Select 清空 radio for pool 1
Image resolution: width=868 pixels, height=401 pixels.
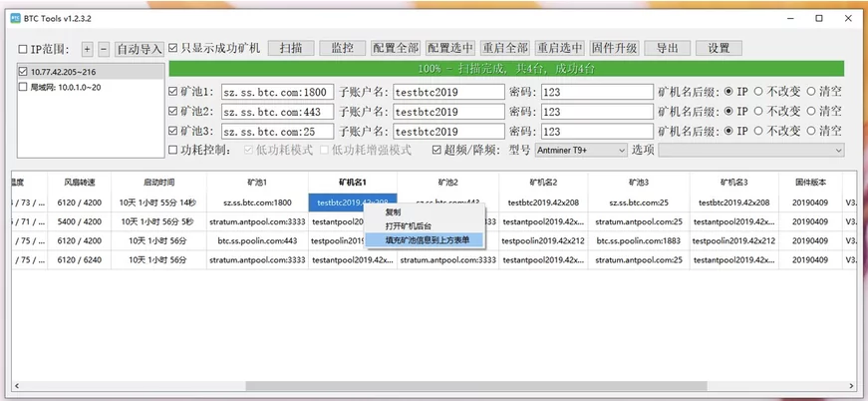(x=810, y=92)
